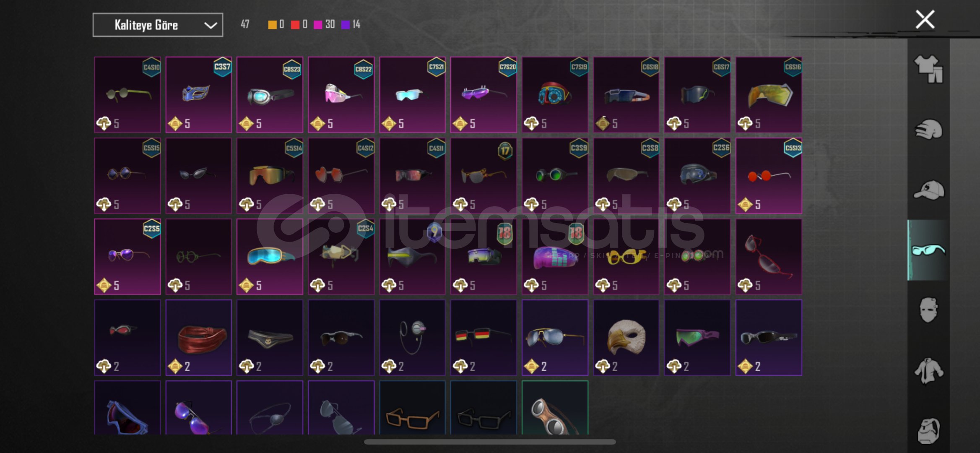Select the heart-shaped glasses C4S12 item
This screenshot has height=453, width=980.
(341, 176)
